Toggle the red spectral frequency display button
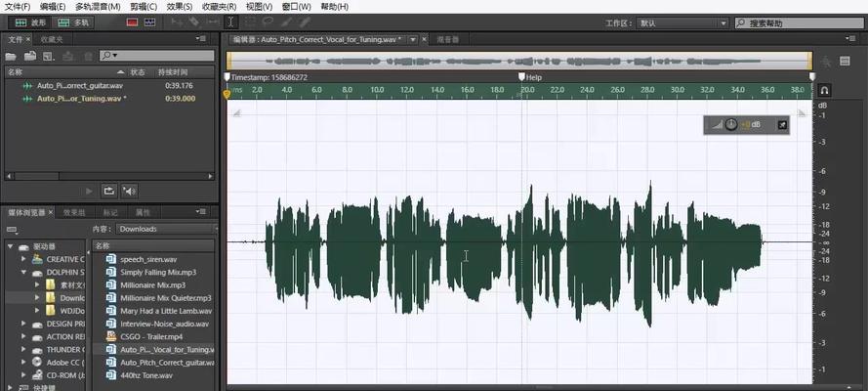This screenshot has height=391, width=868. point(132,22)
